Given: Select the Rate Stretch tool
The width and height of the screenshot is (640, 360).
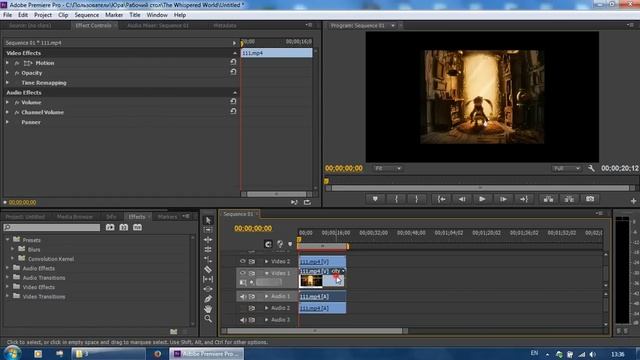Looking at the screenshot, I should click(x=208, y=260).
